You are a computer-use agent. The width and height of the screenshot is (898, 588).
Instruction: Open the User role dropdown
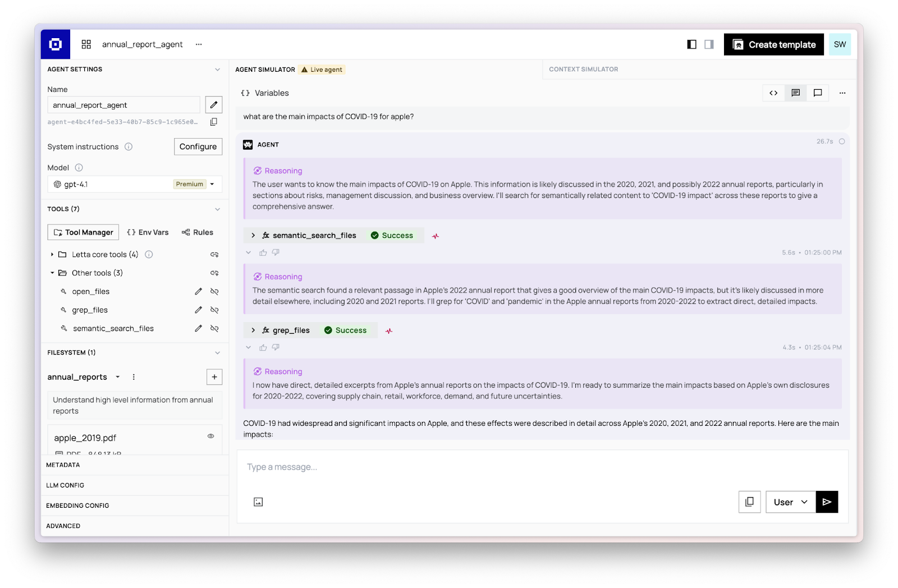pos(790,502)
